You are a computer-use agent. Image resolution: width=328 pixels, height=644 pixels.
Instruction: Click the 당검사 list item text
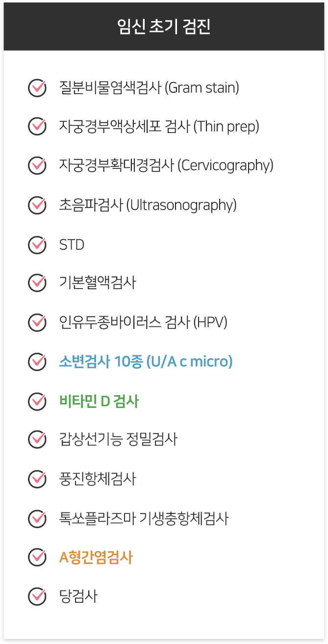tap(78, 596)
